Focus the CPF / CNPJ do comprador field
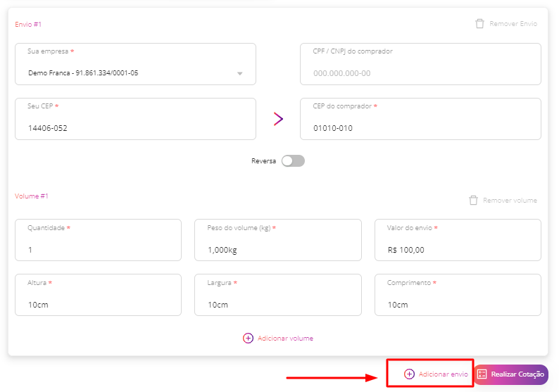559x392 pixels. click(x=421, y=64)
